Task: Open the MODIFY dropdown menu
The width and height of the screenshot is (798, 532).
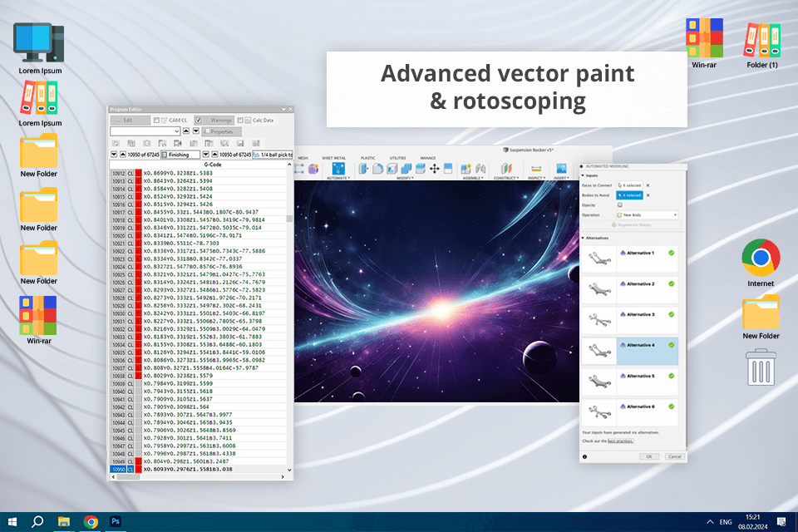Action: [405, 178]
